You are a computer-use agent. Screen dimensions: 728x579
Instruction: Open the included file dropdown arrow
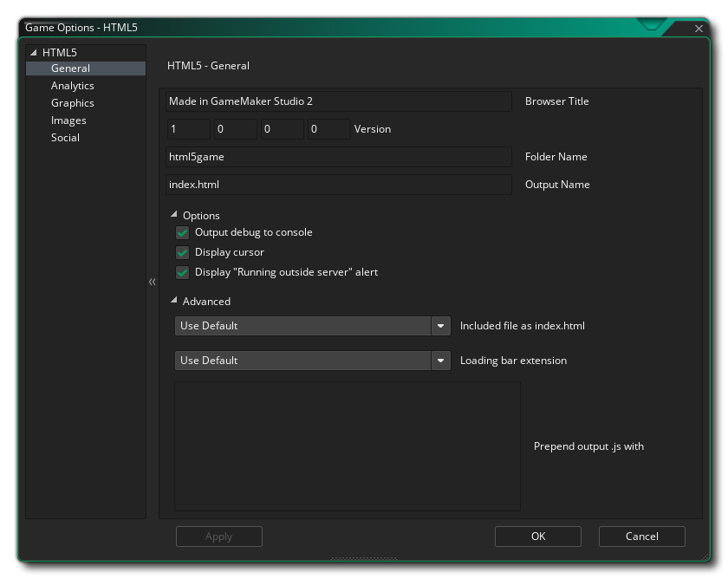click(440, 325)
